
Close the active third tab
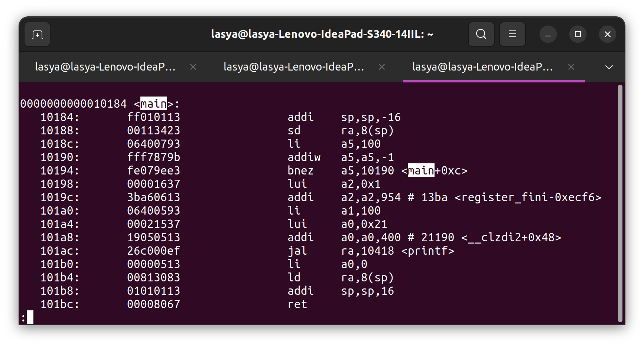tap(571, 67)
